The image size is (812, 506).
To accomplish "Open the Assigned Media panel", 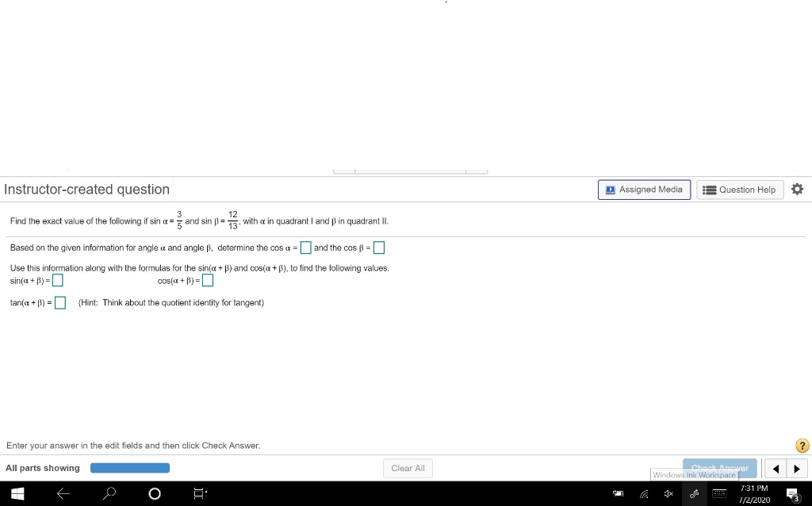I will (x=644, y=190).
